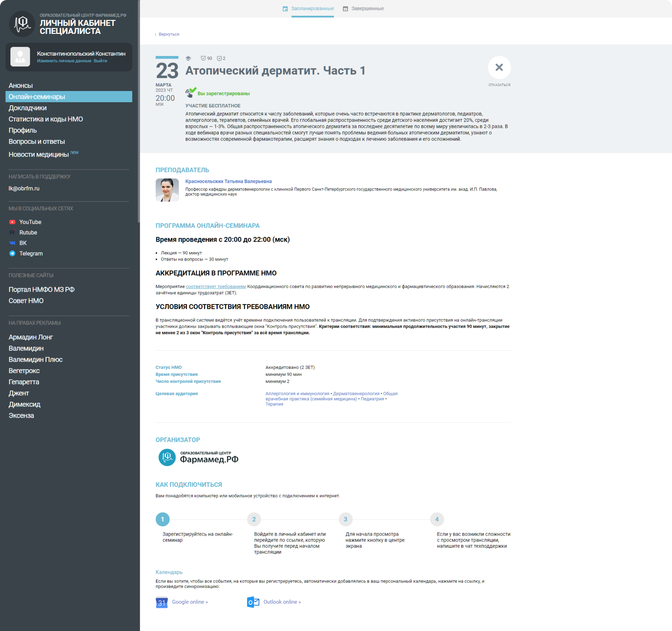Click the Google online » link

pyautogui.click(x=190, y=602)
